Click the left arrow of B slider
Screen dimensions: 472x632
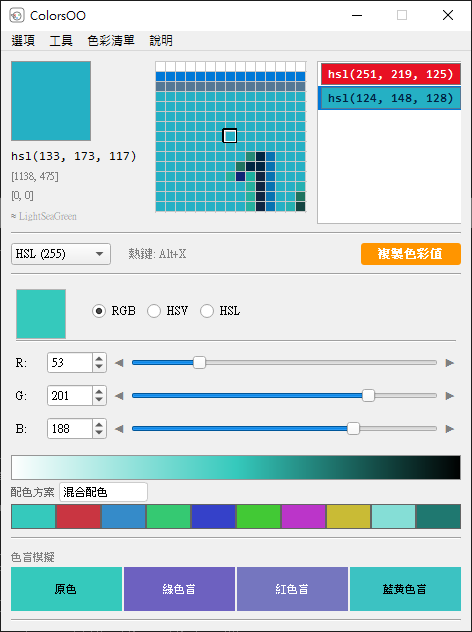point(119,429)
